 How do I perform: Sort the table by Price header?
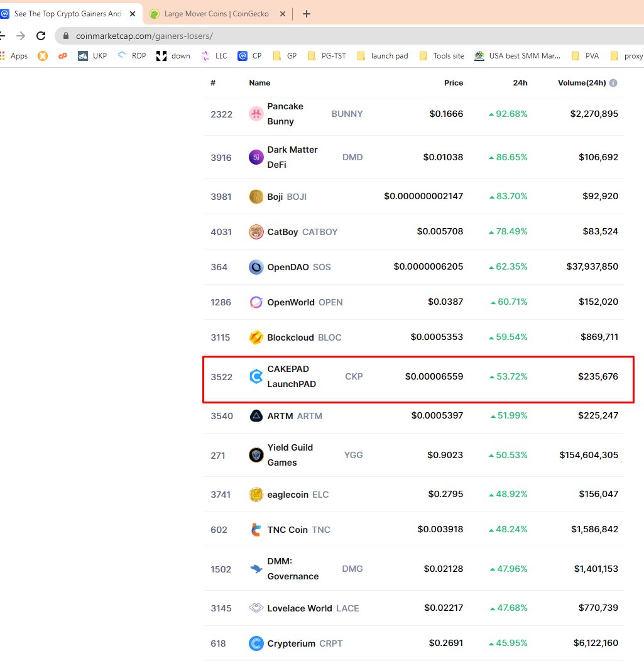tap(454, 83)
